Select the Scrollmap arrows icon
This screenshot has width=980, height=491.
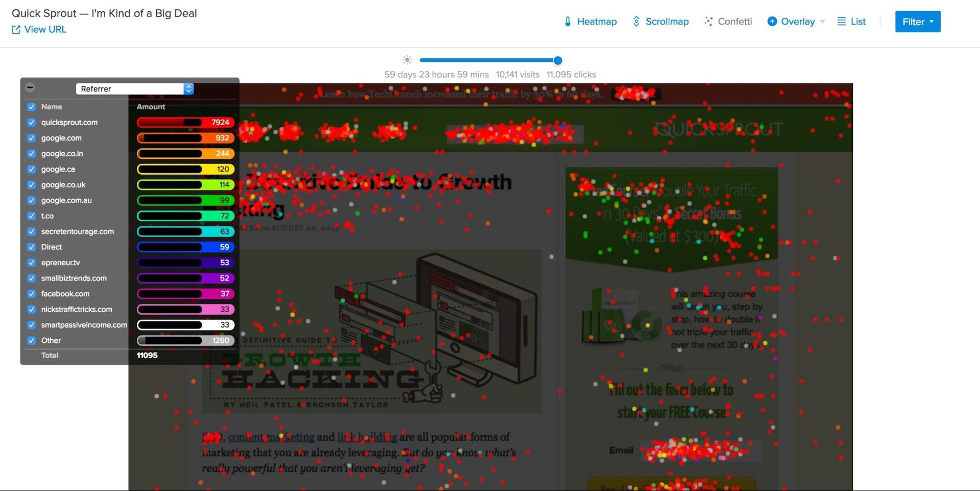[x=636, y=21]
